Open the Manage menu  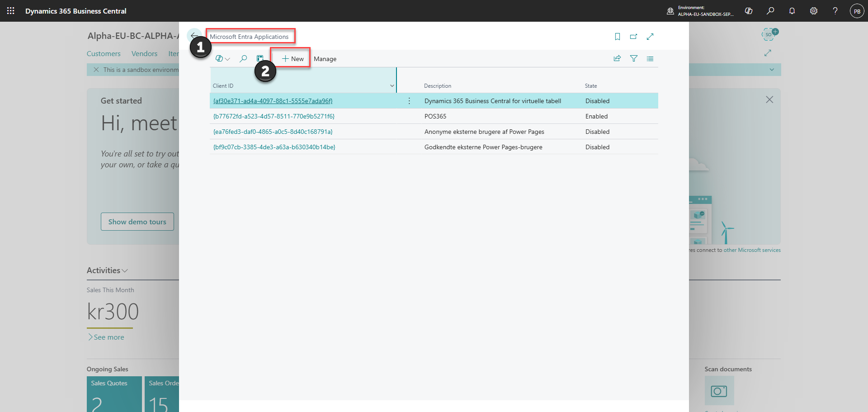(x=325, y=59)
